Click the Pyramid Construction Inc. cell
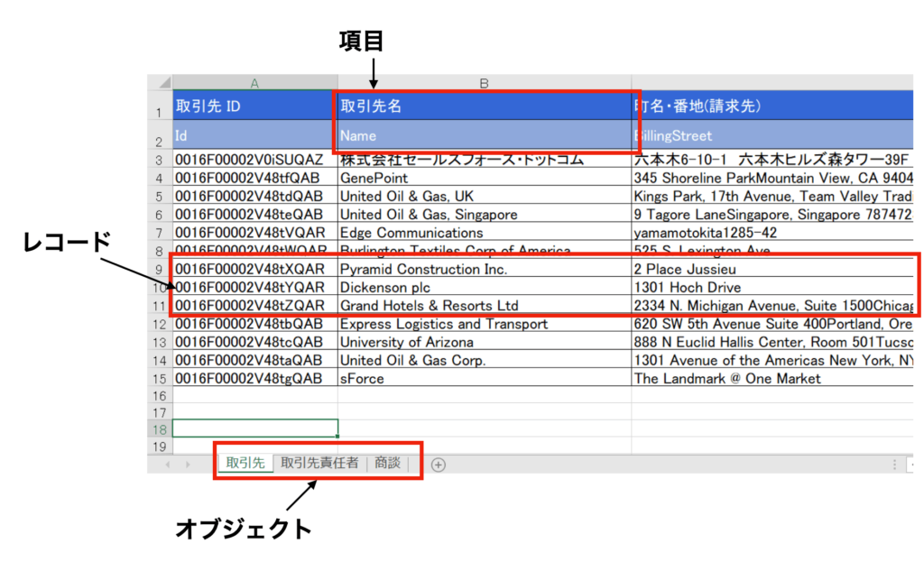The image size is (924, 571). (x=485, y=269)
